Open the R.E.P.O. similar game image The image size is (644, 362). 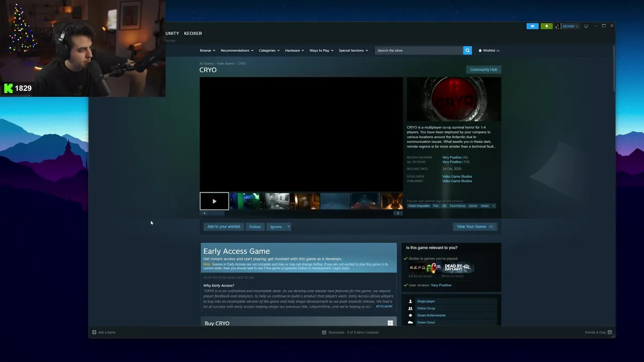pos(425,267)
